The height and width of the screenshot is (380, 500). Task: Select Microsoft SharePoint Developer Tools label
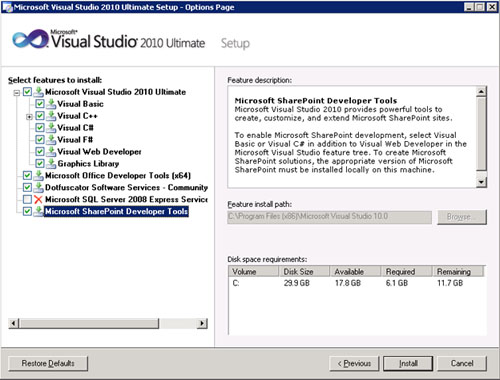click(116, 212)
